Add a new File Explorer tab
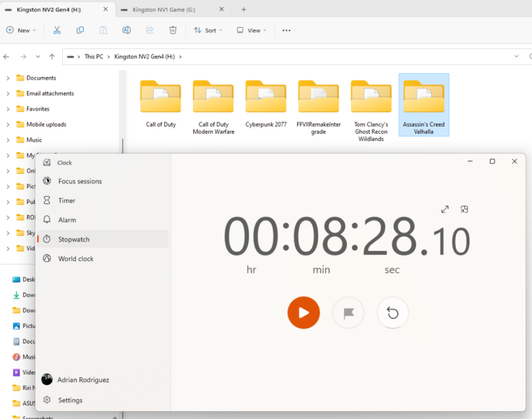532x419 pixels. pos(244,9)
